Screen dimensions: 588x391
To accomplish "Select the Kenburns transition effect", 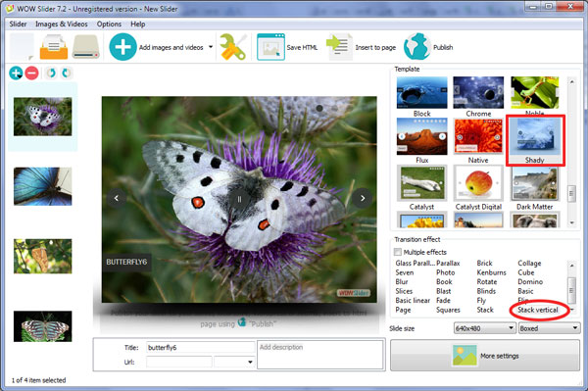I will (491, 272).
